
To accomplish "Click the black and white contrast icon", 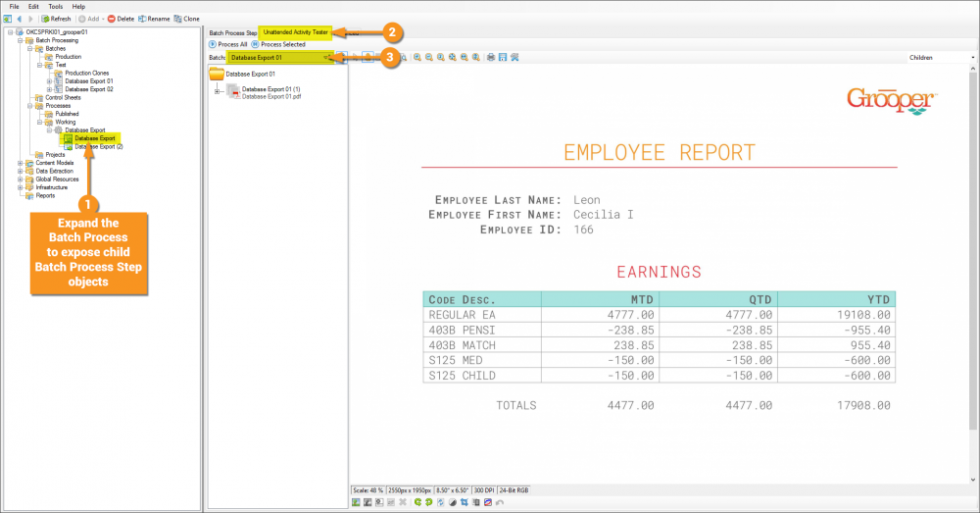I will click(453, 502).
